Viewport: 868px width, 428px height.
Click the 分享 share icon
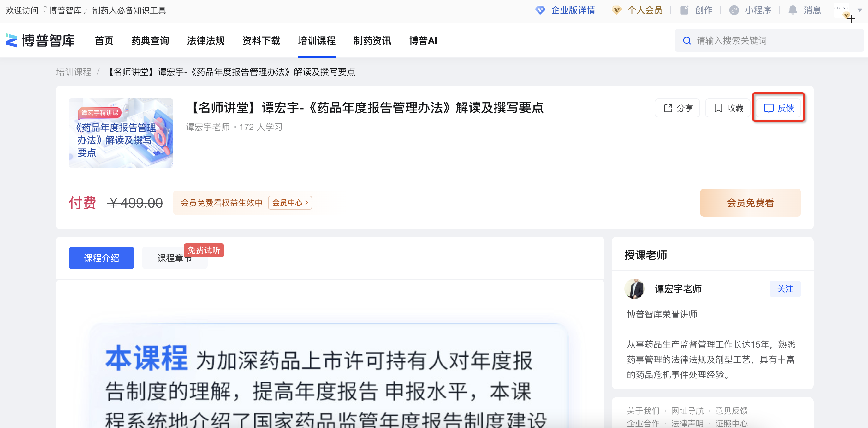pos(668,108)
